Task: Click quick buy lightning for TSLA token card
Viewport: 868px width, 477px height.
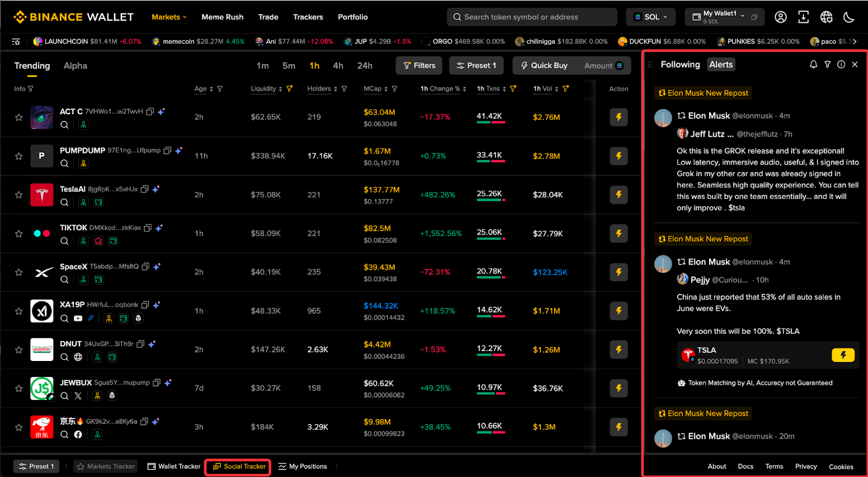Action: point(843,355)
